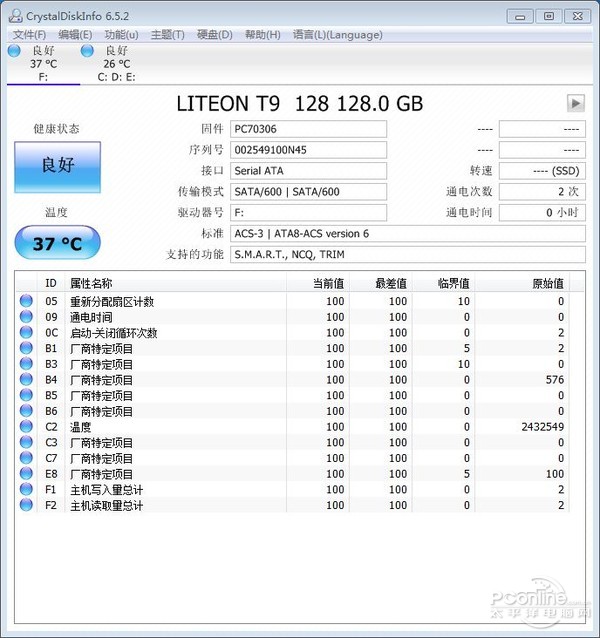Select the C: D: E: disk status orb
Screen dimensions: 600x638
pos(87,51)
